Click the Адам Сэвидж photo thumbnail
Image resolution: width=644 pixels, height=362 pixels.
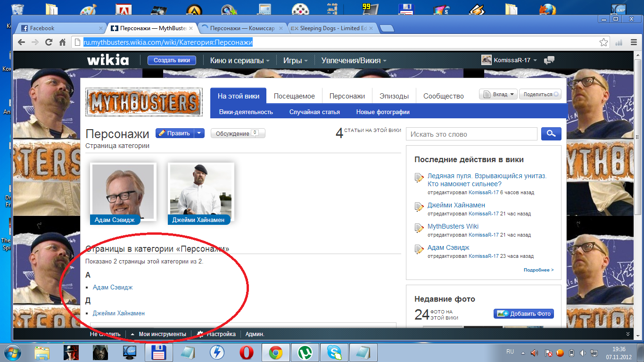click(123, 191)
